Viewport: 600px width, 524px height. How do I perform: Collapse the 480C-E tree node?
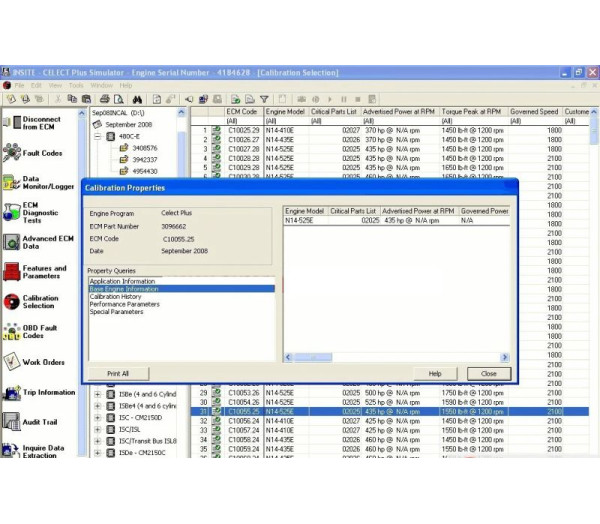(98, 136)
